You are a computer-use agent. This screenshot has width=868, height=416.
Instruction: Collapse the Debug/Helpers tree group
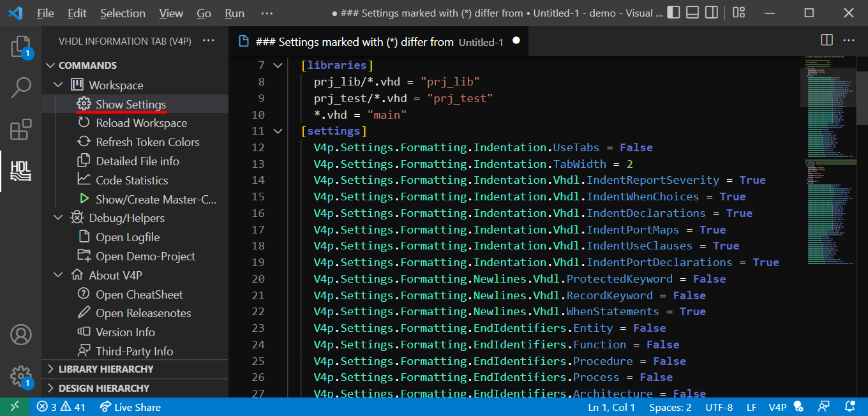(x=59, y=218)
